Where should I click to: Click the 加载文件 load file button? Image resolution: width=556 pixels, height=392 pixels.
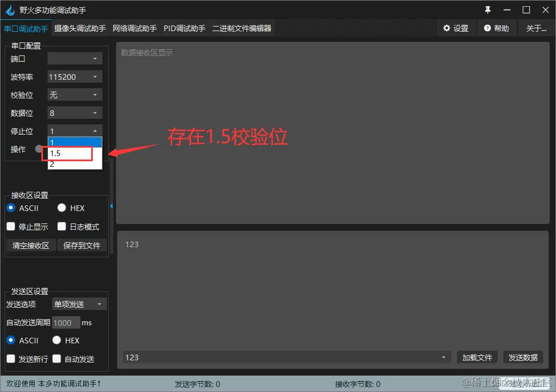(476, 357)
